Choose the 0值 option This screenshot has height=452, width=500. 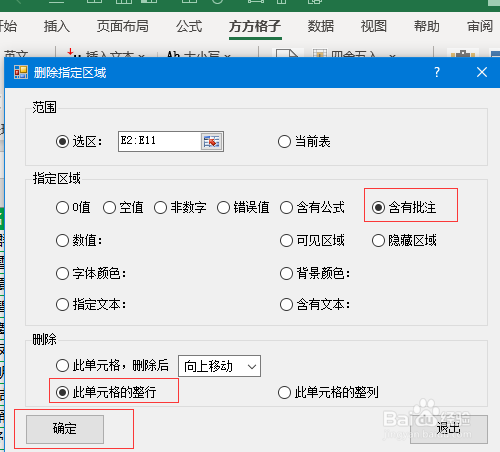coord(62,207)
